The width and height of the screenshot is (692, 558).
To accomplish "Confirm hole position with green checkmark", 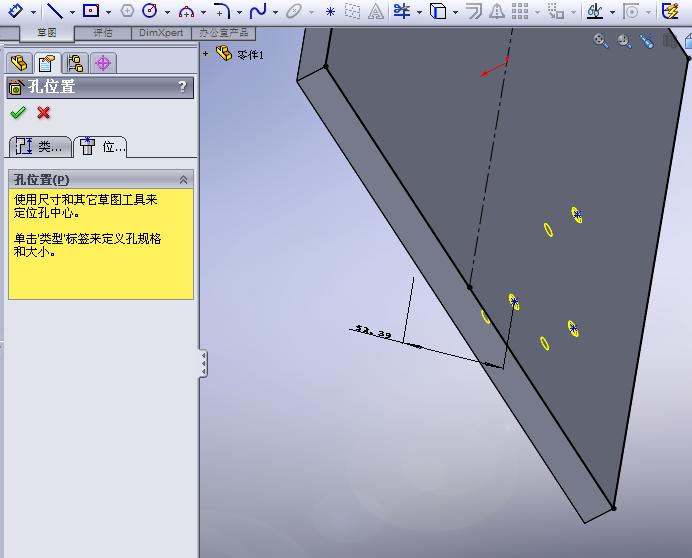I will [x=18, y=113].
